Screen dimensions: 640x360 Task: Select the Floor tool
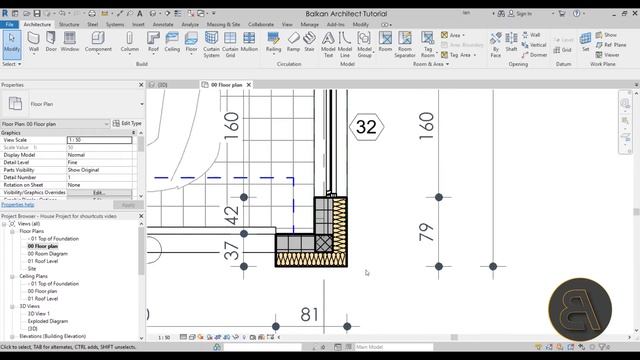(191, 42)
